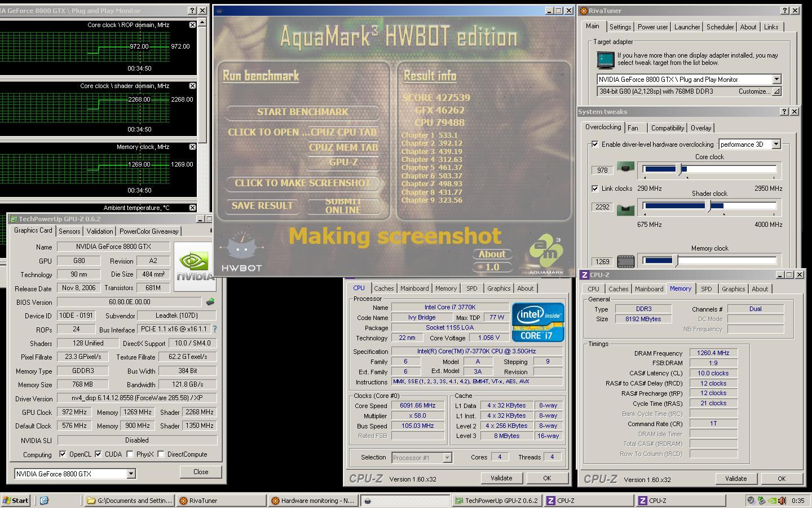Click the memory chip icon beside Memory clock
This screenshot has width=812, height=508.
click(x=625, y=261)
